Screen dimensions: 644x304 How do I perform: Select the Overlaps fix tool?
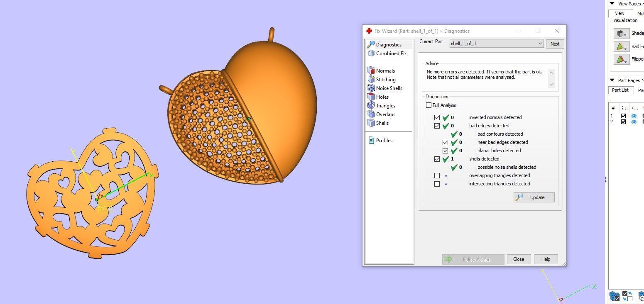click(x=382, y=114)
